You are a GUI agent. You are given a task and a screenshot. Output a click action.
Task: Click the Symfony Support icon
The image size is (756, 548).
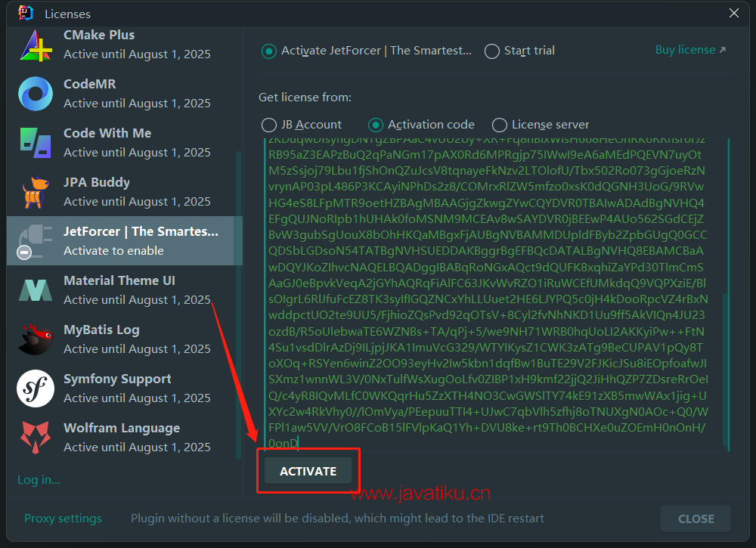[x=36, y=389]
